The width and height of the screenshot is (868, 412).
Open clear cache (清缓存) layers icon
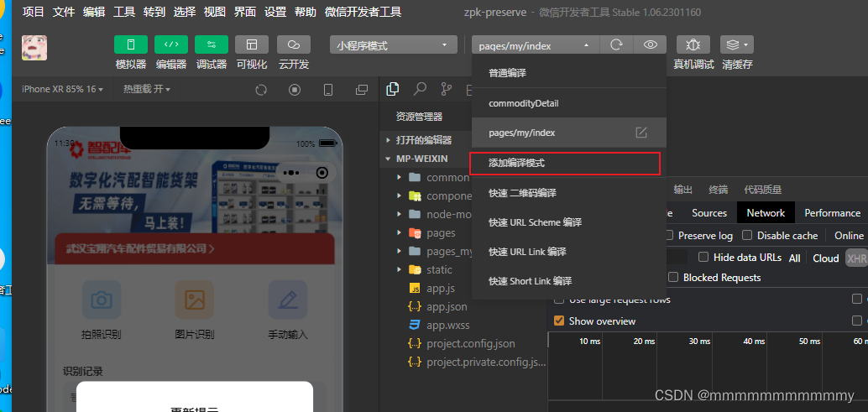click(737, 44)
